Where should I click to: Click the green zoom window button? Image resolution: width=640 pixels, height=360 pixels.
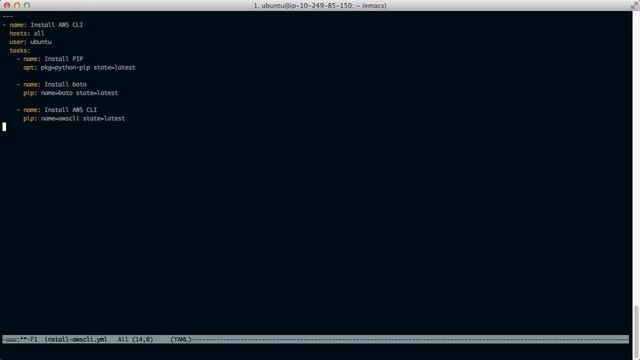point(27,5)
